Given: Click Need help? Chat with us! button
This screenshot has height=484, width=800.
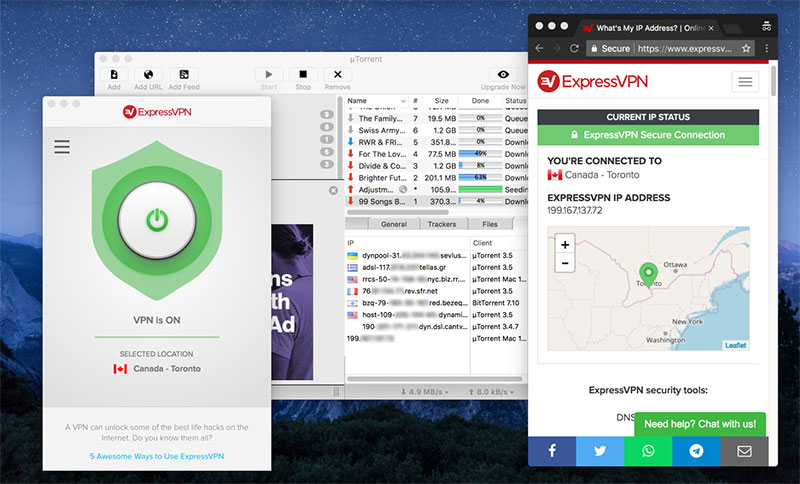Looking at the screenshot, I should click(x=700, y=424).
